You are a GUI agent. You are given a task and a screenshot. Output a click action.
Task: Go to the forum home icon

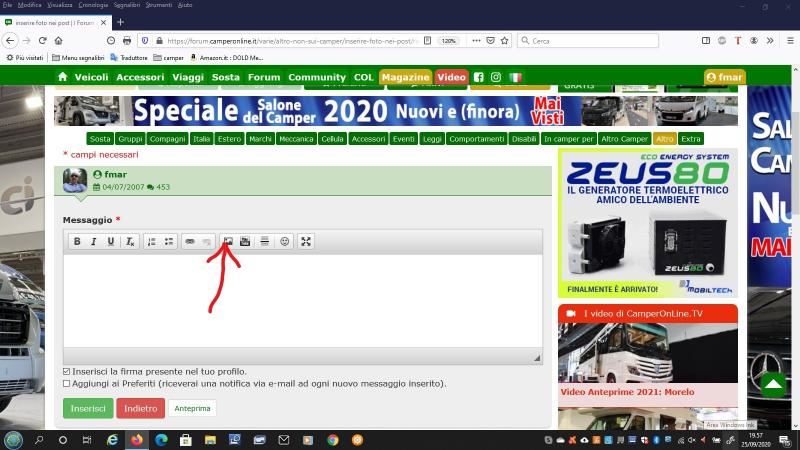point(63,77)
